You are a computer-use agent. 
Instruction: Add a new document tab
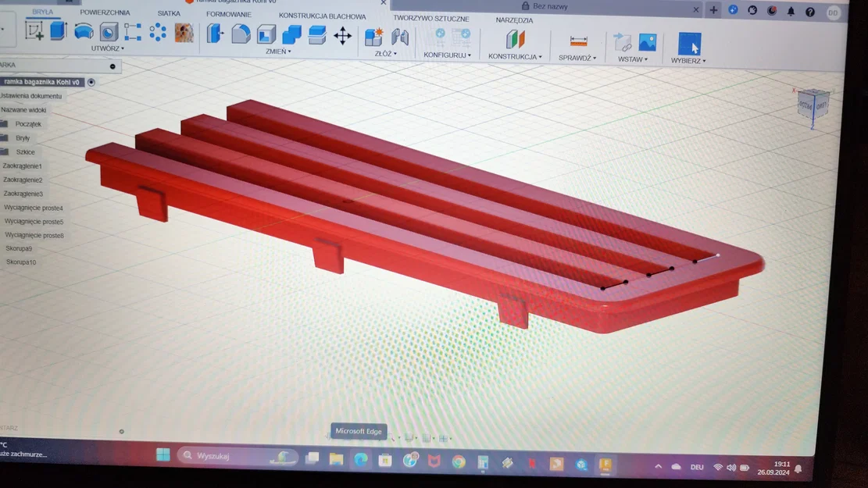(x=713, y=9)
